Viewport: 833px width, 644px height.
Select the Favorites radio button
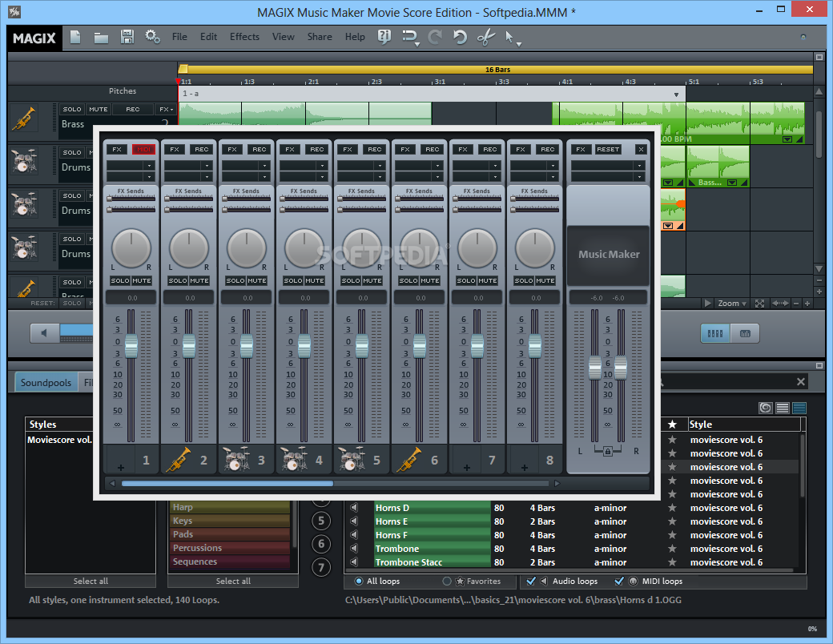click(447, 582)
